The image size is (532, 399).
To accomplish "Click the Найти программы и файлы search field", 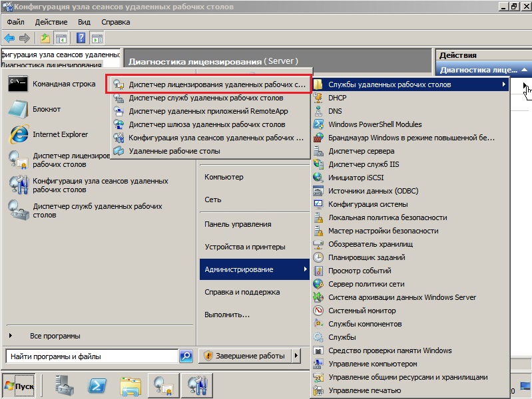I will pos(93,356).
